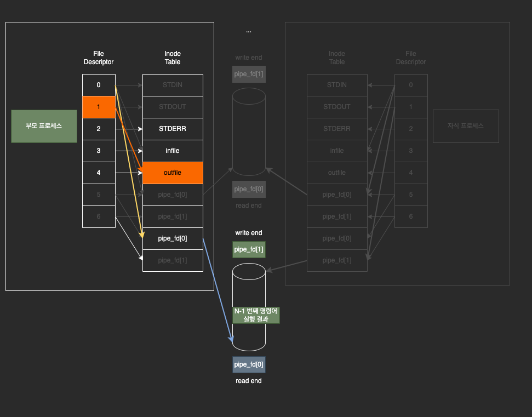Select the dimmed 자식 프로세스 box
532x417 pixels.
click(466, 126)
